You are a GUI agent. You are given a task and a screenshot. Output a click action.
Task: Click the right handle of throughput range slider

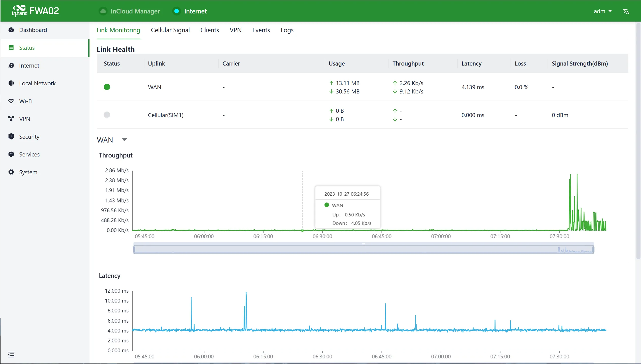[593, 250]
